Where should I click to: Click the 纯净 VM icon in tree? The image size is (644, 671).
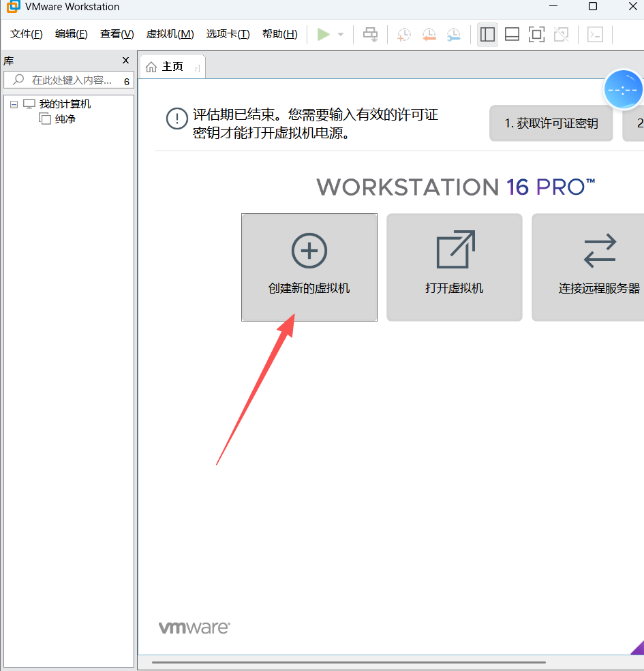[x=45, y=119]
